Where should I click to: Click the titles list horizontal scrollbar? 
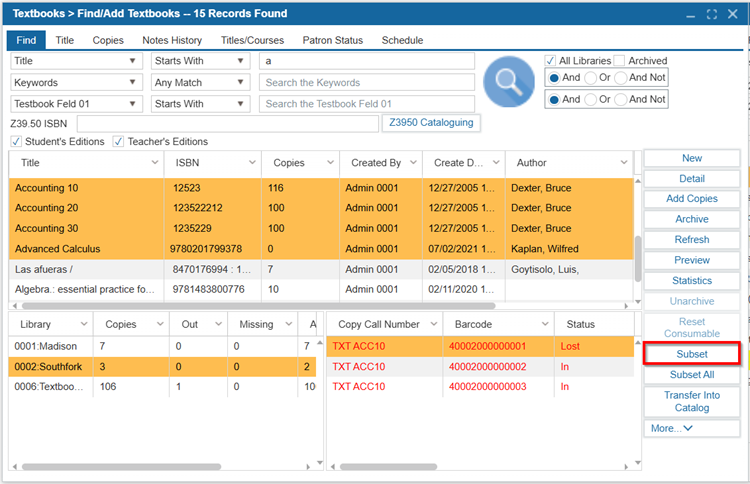[x=258, y=306]
